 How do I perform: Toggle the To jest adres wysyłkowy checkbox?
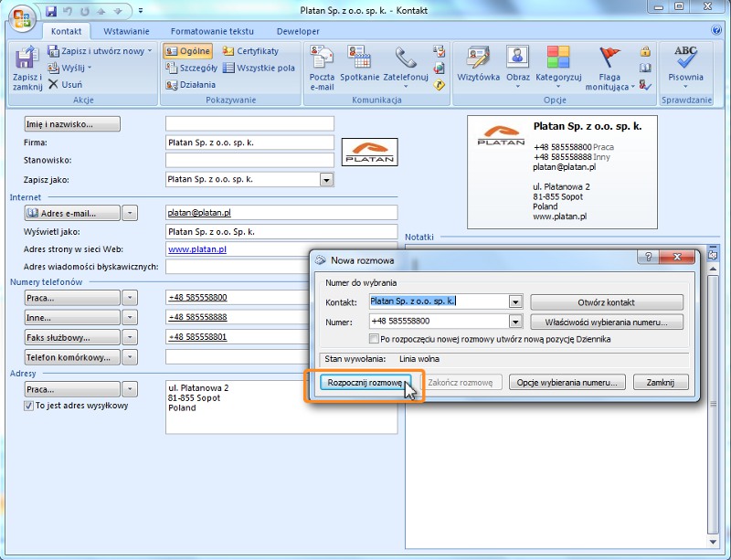coord(29,406)
